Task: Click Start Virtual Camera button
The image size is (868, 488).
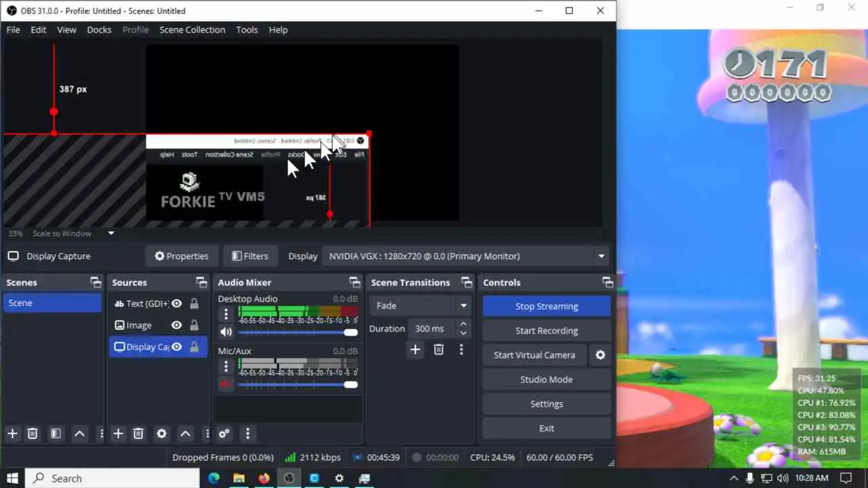Action: [534, 355]
